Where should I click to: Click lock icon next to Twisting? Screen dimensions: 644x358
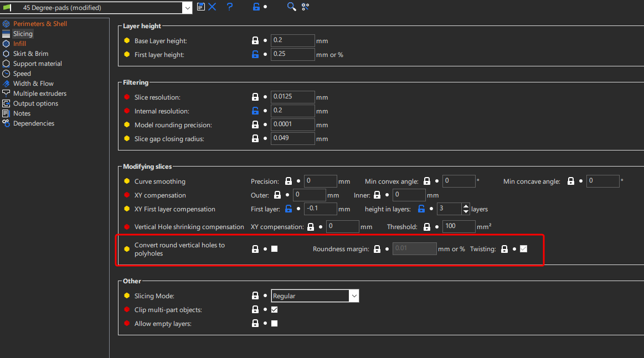[504, 249]
